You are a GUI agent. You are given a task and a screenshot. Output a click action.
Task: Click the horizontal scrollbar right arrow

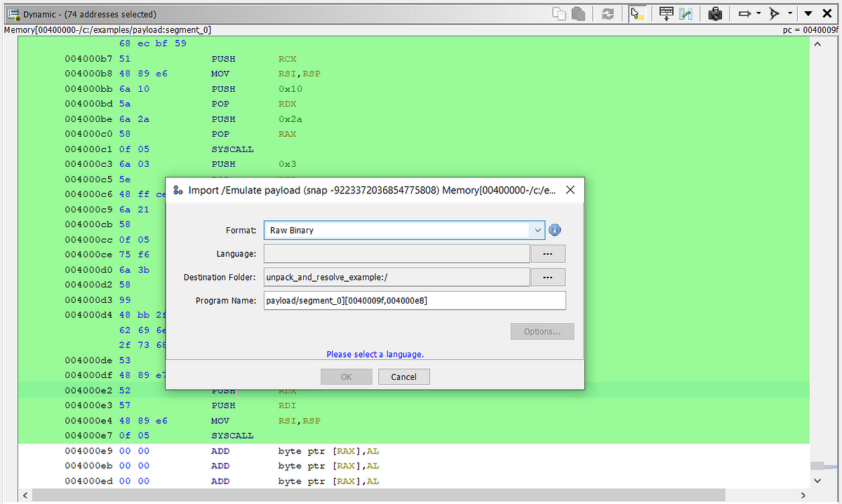click(x=803, y=496)
